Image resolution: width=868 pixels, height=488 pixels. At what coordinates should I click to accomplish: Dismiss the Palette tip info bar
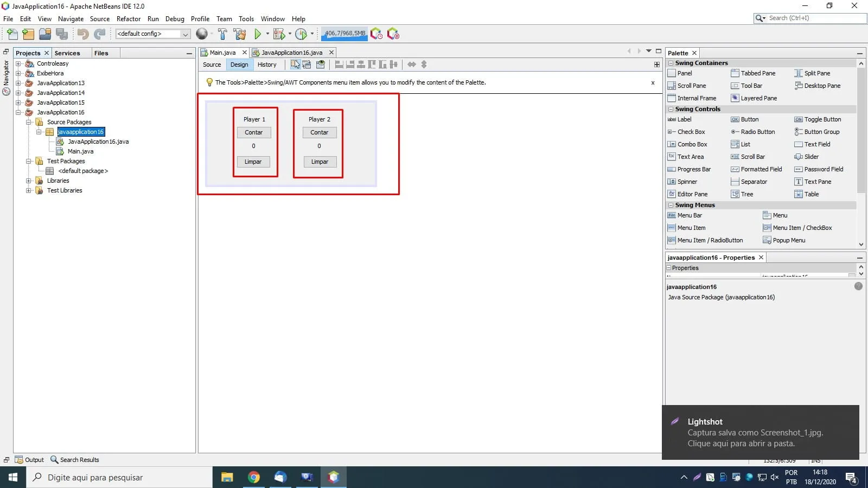point(653,83)
